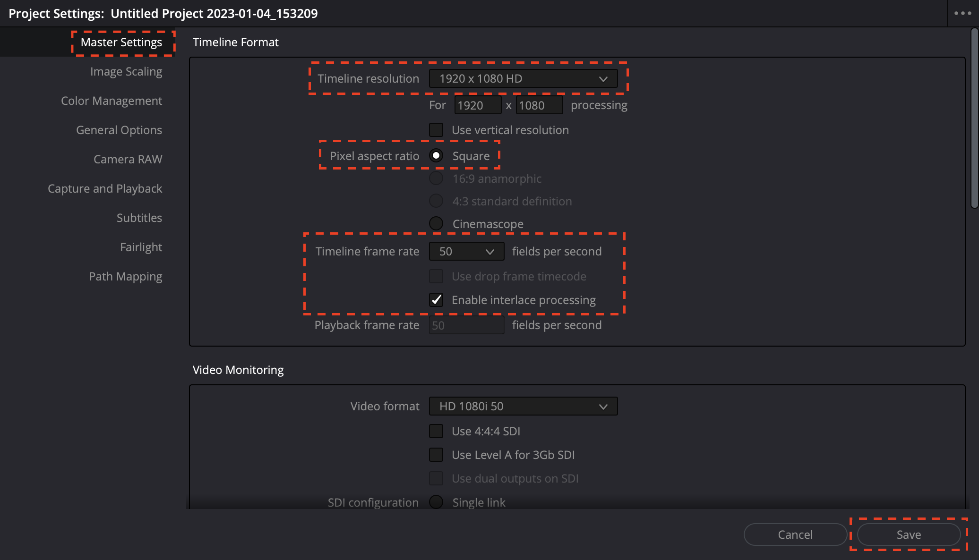Switch to Image Scaling section
979x560 pixels.
126,71
